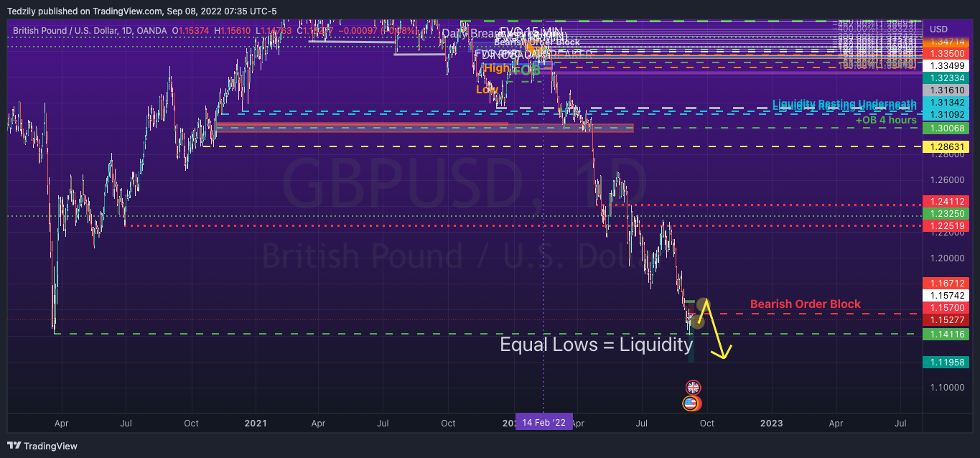This screenshot has width=980, height=458.
Task: Select the 1.16712 red price label
Action: coord(946,283)
